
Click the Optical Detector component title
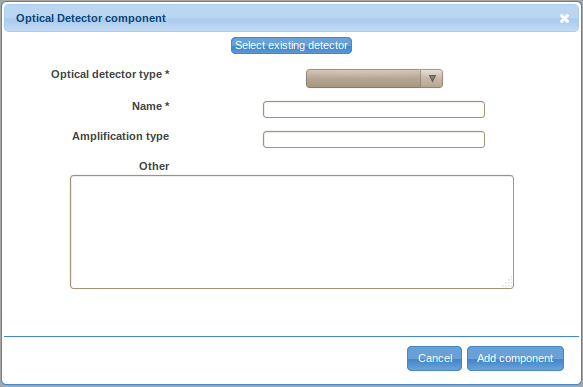point(91,18)
